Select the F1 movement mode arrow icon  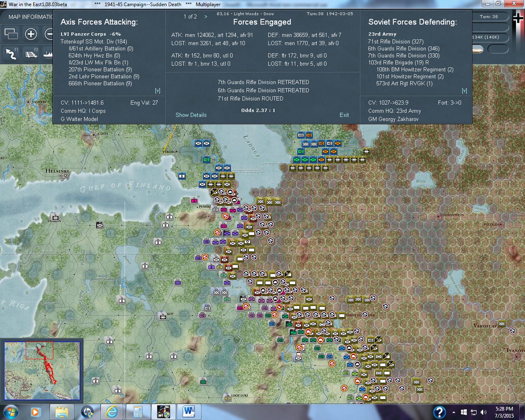click(x=11, y=54)
